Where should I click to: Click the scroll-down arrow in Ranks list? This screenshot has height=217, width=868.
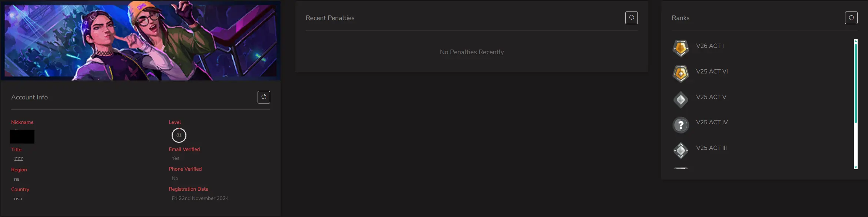(x=855, y=168)
